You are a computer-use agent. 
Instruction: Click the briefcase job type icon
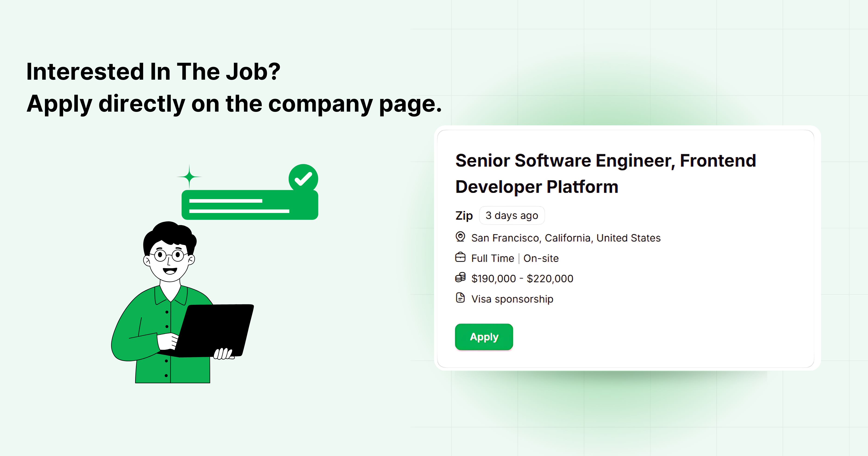pos(460,257)
